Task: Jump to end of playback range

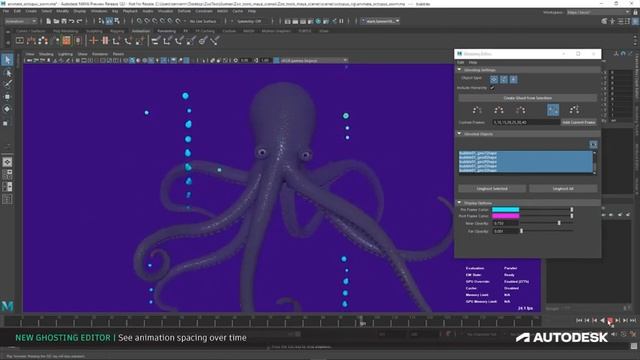Action: [x=633, y=320]
